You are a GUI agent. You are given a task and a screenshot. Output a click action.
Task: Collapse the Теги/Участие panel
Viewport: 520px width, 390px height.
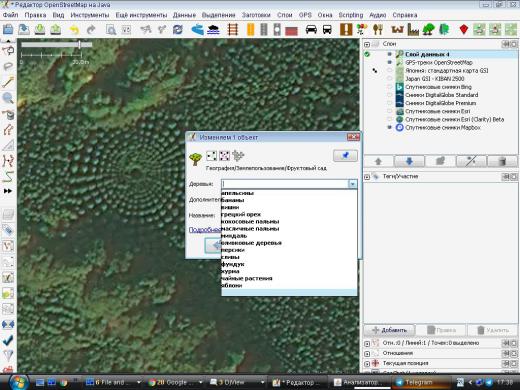pos(367,177)
